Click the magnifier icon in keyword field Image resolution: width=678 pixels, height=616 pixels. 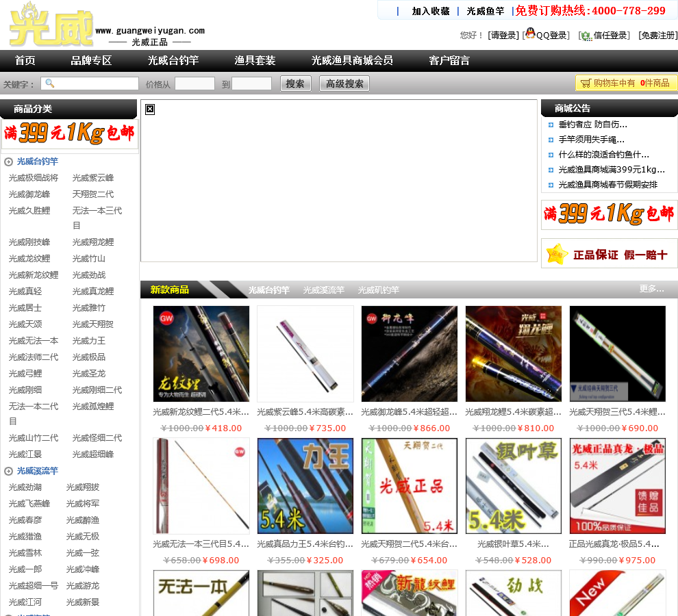50,83
